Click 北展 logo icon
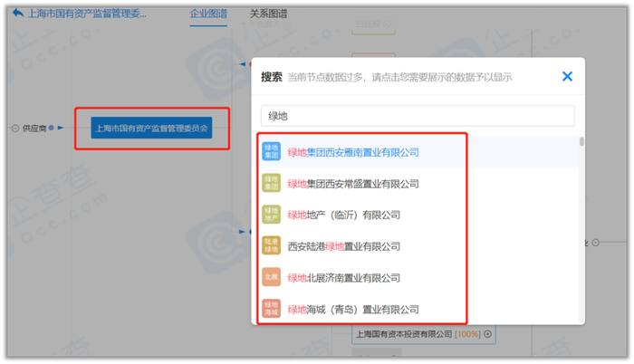This screenshot has height=364, width=634. (272, 277)
